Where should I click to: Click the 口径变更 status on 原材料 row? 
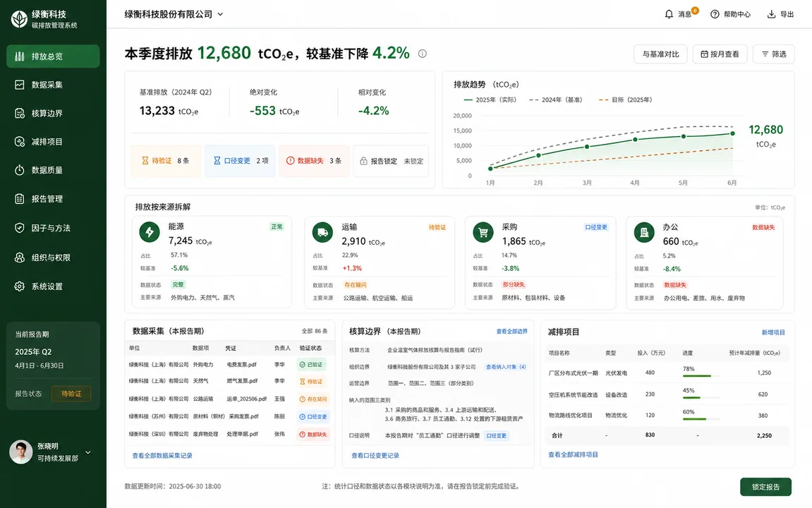[313, 417]
